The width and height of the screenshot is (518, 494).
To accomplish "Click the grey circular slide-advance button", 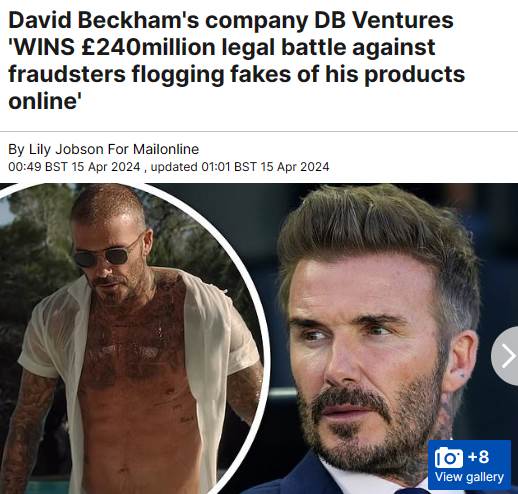I will (505, 356).
